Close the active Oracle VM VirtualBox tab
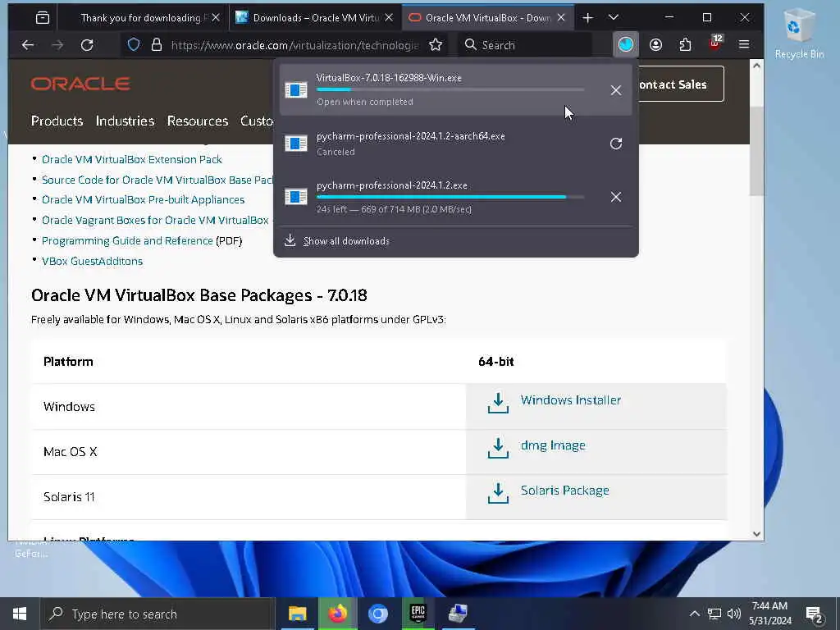The image size is (840, 630). 561,18
